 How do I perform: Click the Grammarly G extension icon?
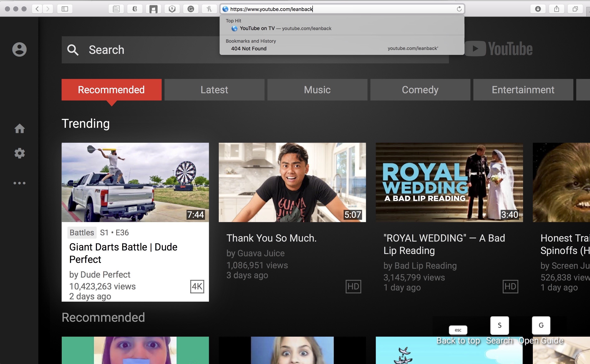click(191, 9)
